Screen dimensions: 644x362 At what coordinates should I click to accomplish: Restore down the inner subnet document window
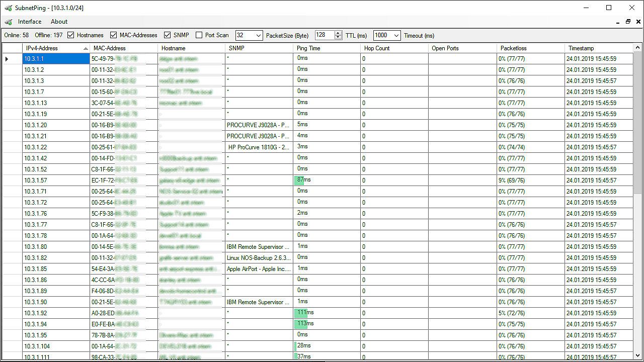pyautogui.click(x=628, y=22)
